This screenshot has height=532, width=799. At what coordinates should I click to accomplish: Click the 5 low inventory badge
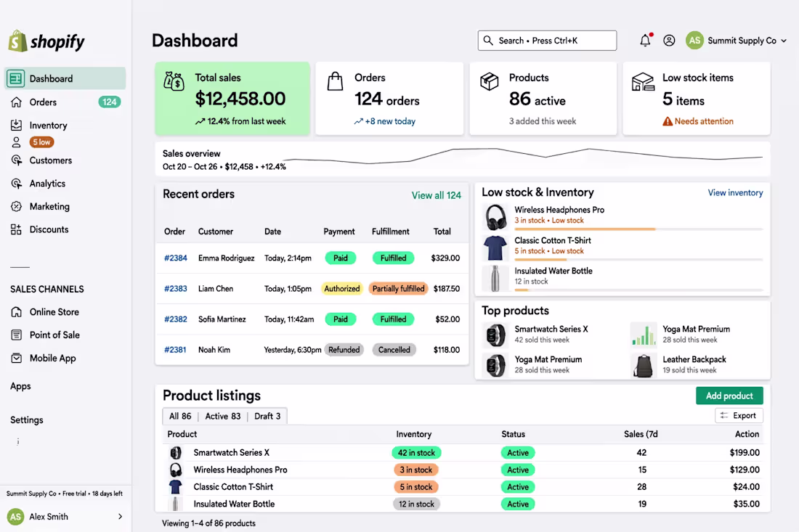click(42, 142)
